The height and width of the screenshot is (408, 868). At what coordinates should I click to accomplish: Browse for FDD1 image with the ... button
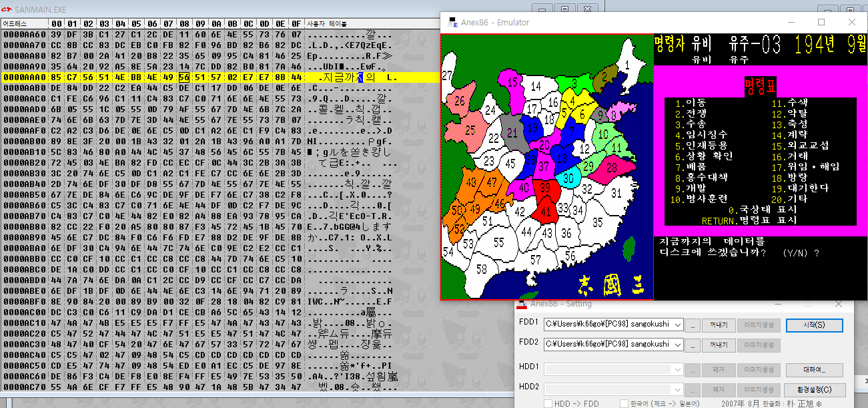[x=694, y=325]
